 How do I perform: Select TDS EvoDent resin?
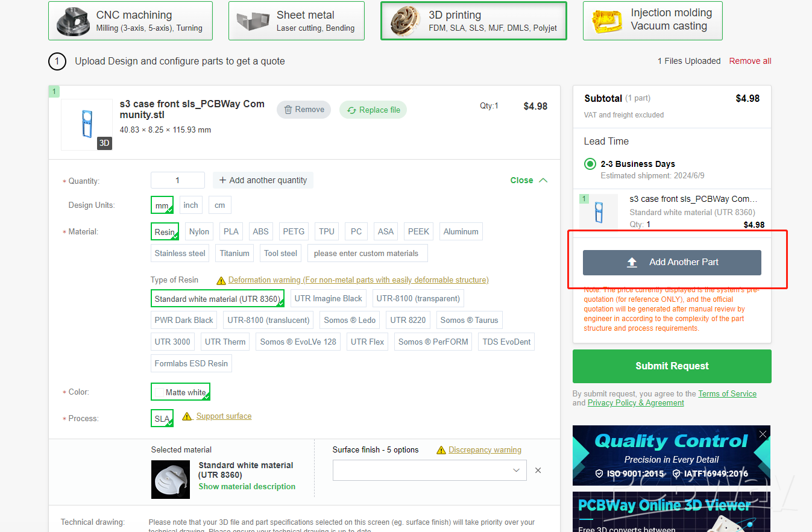tap(507, 342)
